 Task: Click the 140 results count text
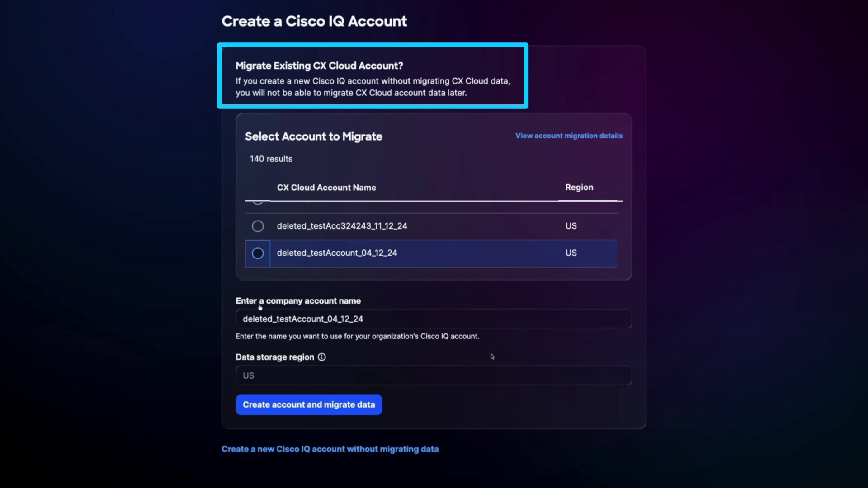271,159
